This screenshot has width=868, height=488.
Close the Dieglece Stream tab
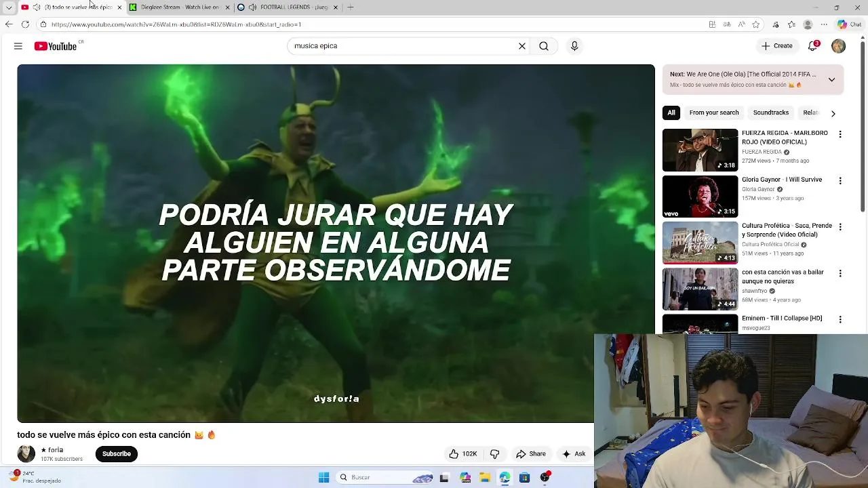(x=227, y=7)
